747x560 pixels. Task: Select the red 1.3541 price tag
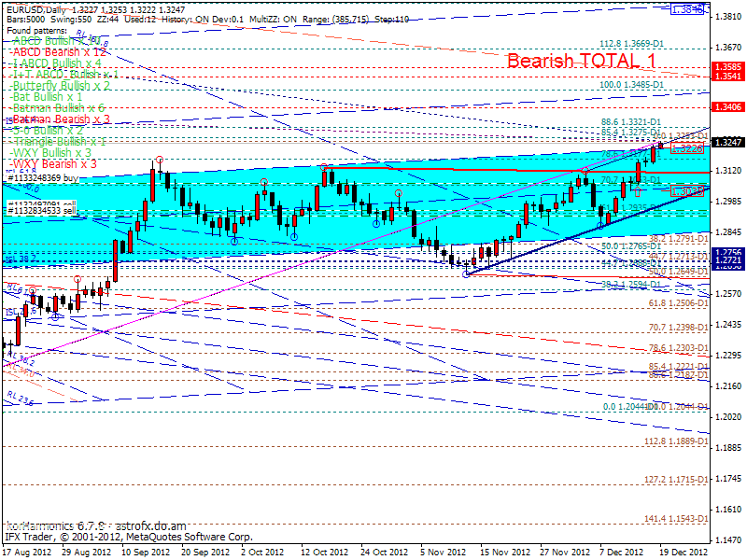click(x=726, y=77)
